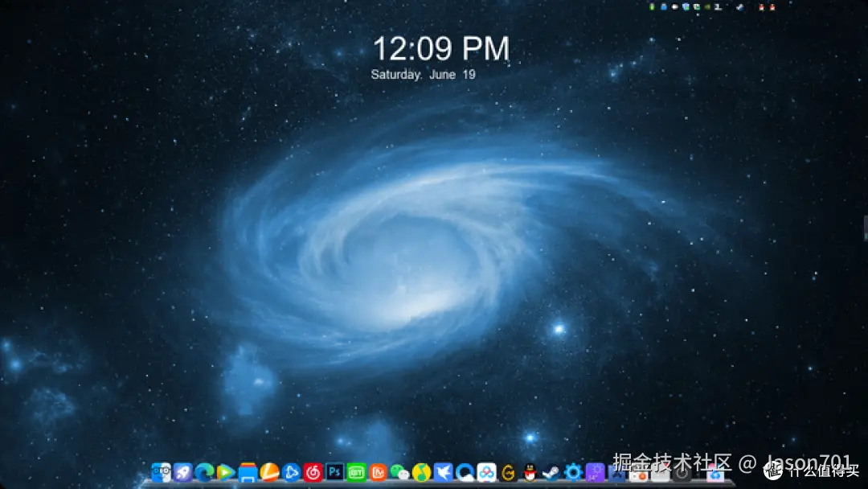Click the first red penguin tray icon
The width and height of the screenshot is (868, 489).
pyautogui.click(x=761, y=7)
